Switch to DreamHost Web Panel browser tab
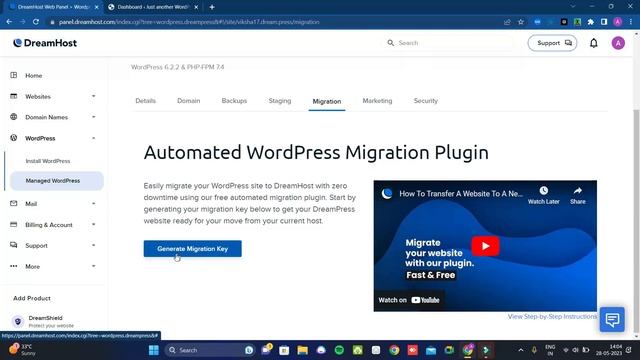This screenshot has width=640, height=360. tap(53, 7)
